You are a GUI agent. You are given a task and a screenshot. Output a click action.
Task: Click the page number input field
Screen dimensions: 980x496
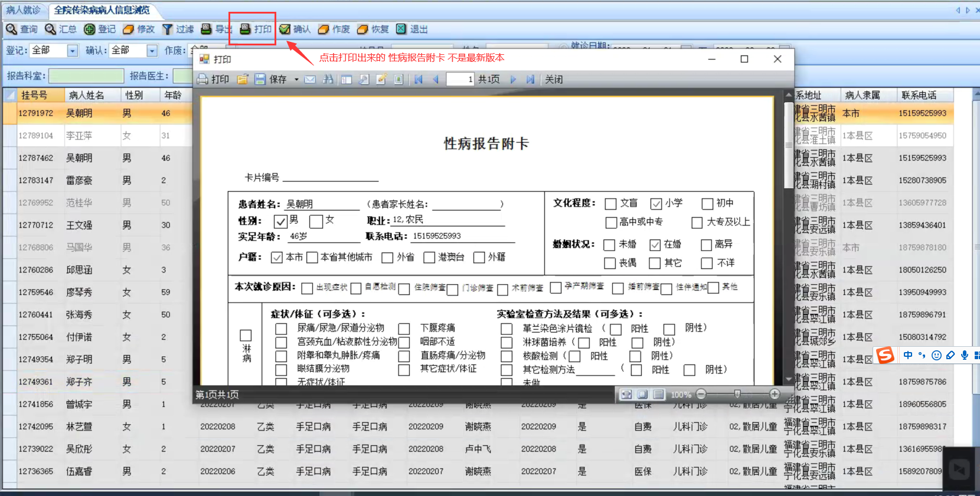(x=460, y=80)
